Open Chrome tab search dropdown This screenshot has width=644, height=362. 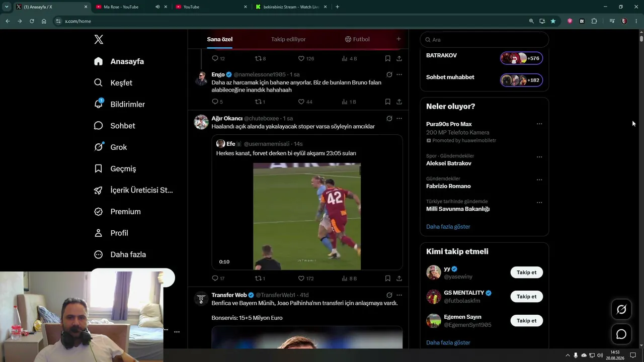pos(7,7)
